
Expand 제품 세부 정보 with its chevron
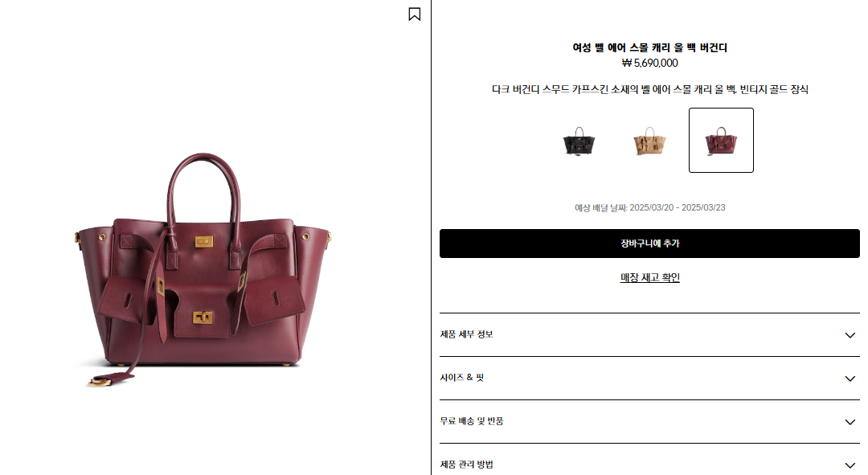click(x=850, y=335)
